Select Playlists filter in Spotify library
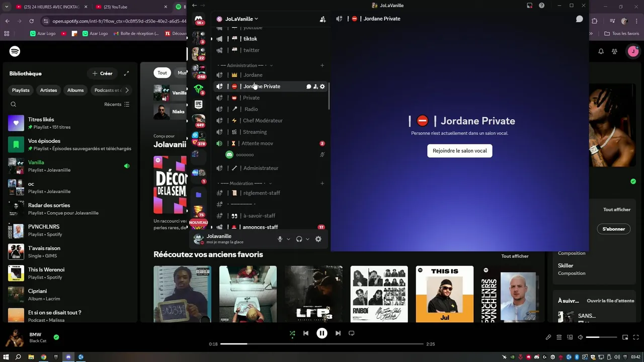644x362 pixels. 21,90
